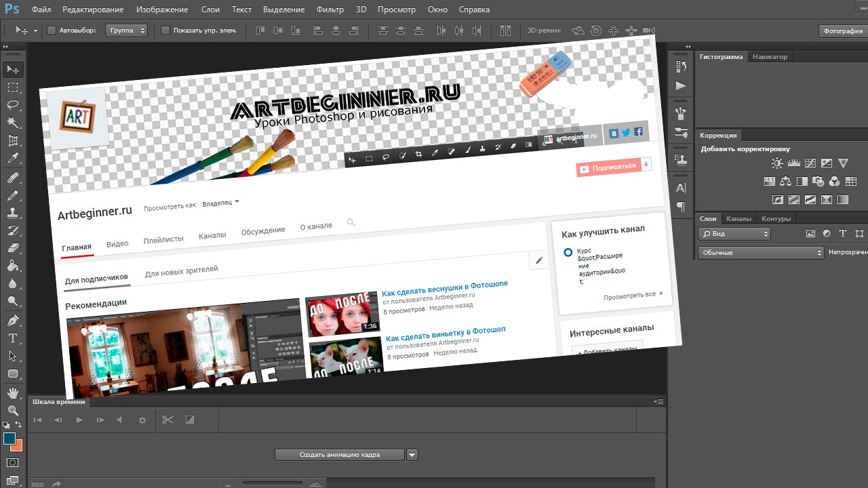
Task: Open the Вид layer filter dropdown
Action: [x=734, y=233]
